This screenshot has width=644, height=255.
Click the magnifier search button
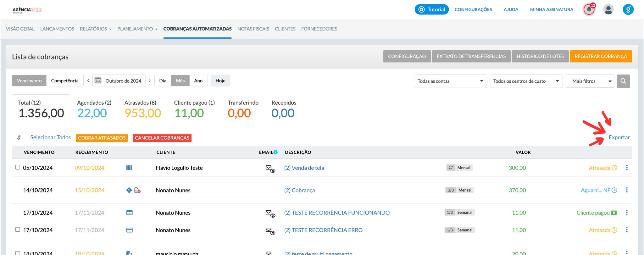click(623, 81)
